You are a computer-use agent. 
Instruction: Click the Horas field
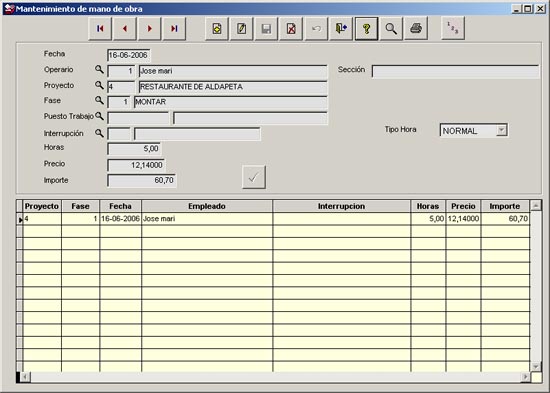click(x=134, y=149)
